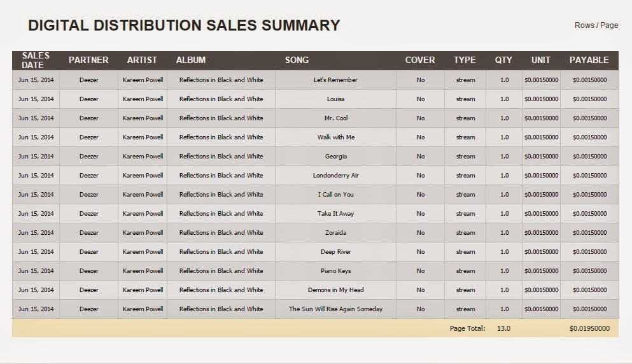Screen dimensions: 632x364
Task: Sort by the QTY column header
Action: pos(503,60)
